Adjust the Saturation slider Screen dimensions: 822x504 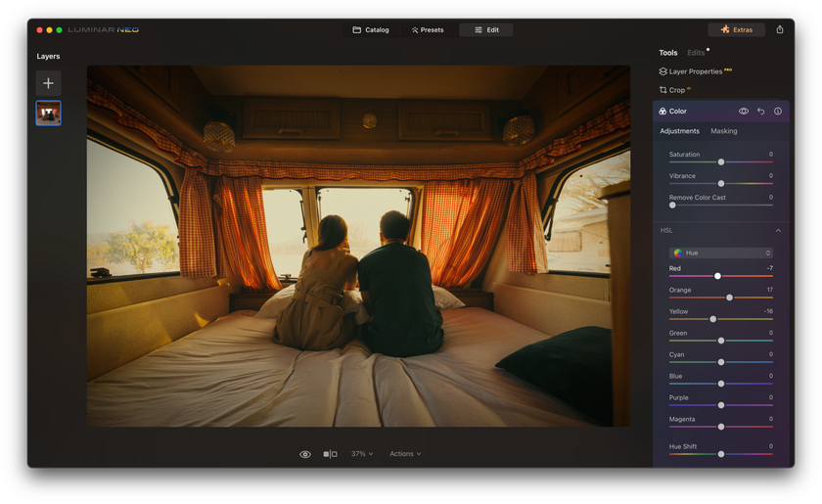(x=721, y=162)
